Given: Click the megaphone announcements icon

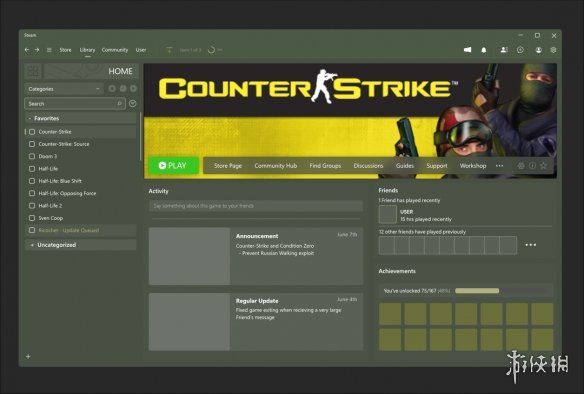Looking at the screenshot, I should (467, 50).
